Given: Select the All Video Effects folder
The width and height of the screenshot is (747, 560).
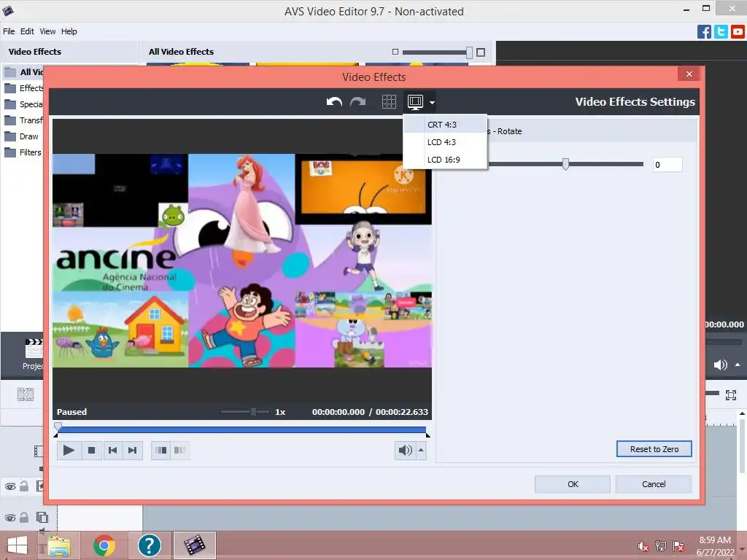Looking at the screenshot, I should tap(24, 72).
